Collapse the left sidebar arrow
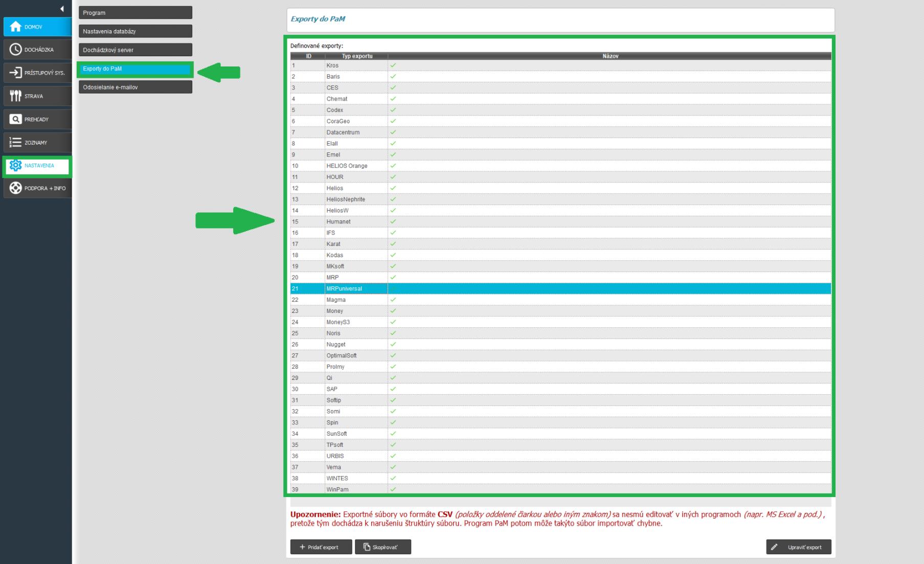Screen dimensions: 924x564 coord(62,9)
